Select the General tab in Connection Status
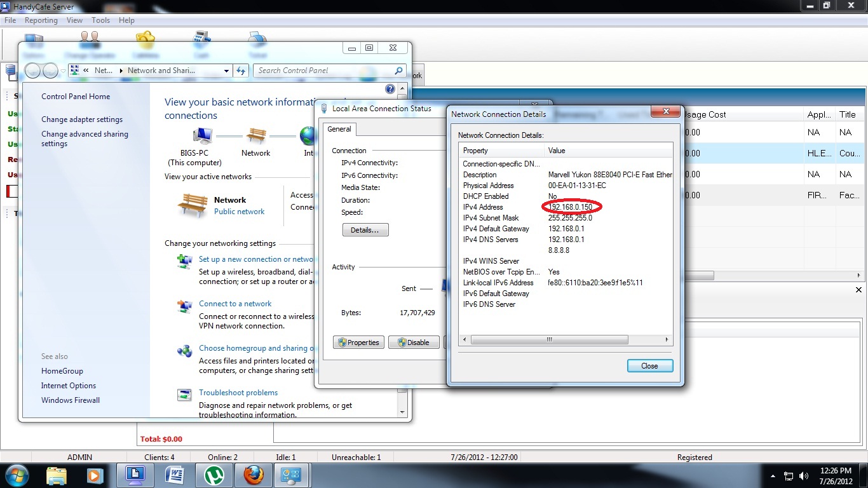This screenshot has height=488, width=868. pos(339,129)
